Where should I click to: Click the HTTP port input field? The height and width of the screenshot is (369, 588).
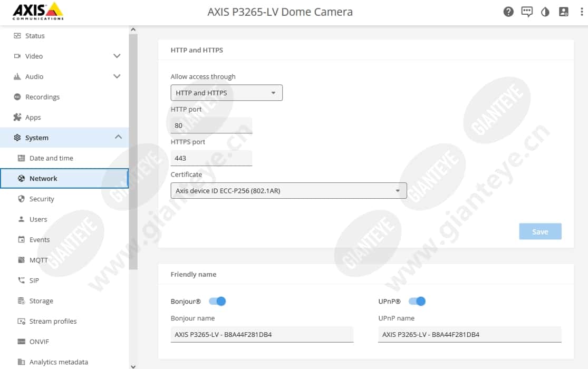(x=211, y=125)
